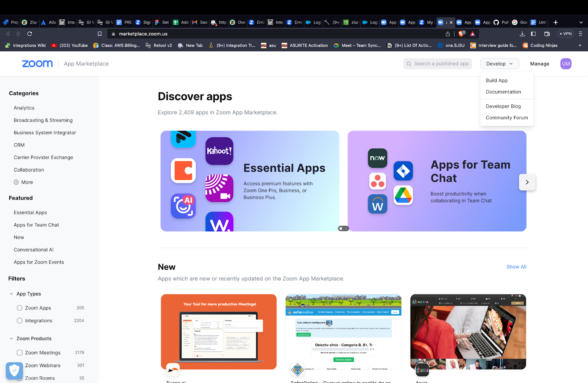This screenshot has height=383, width=588.
Task: Open Apps for Zoom Events
Action: click(39, 262)
